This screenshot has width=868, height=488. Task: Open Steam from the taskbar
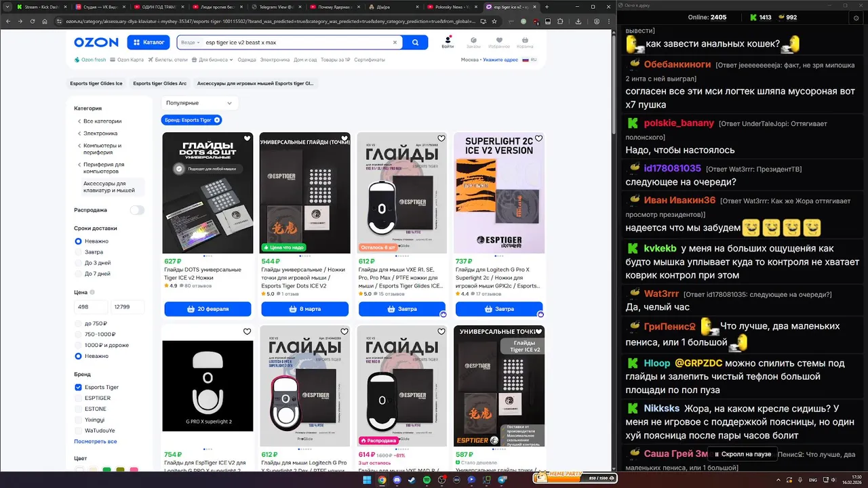coord(412,480)
